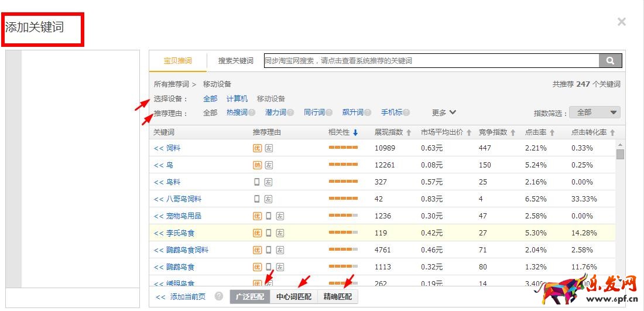Open the 指数筛选 dropdown
The image size is (644, 311).
click(x=596, y=112)
